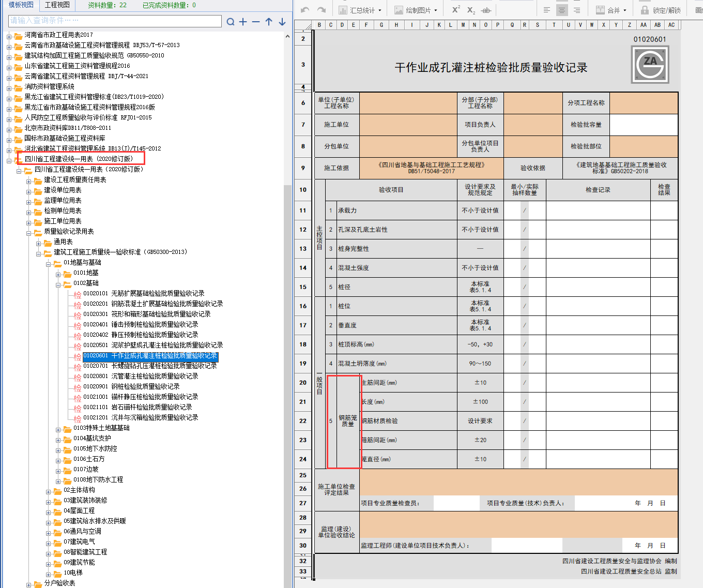Click the plus expand icon beside search

(x=243, y=22)
